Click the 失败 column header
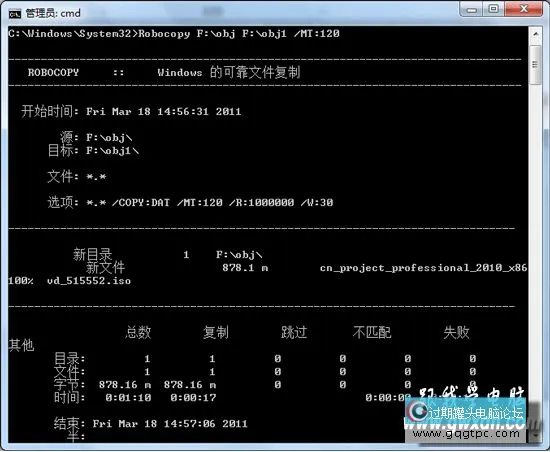This screenshot has height=452, width=550. [456, 332]
